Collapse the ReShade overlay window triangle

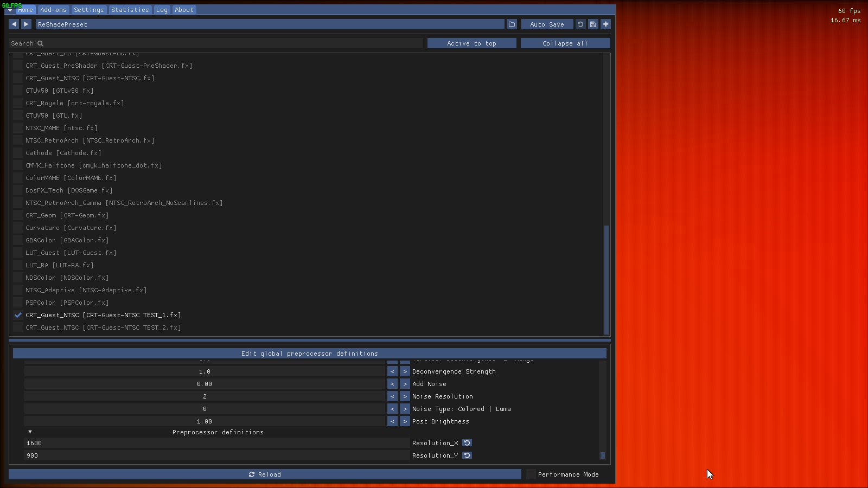(10, 10)
